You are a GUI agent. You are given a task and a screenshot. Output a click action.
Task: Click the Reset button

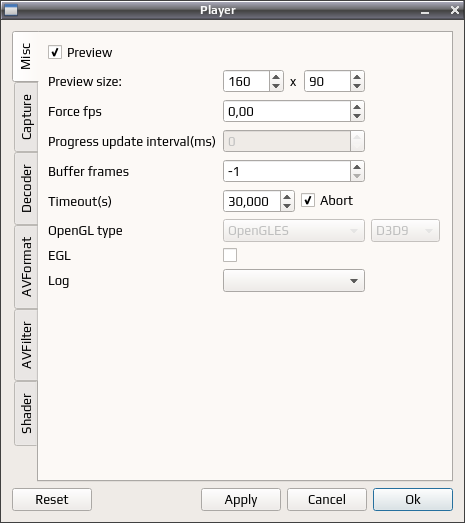[52, 499]
